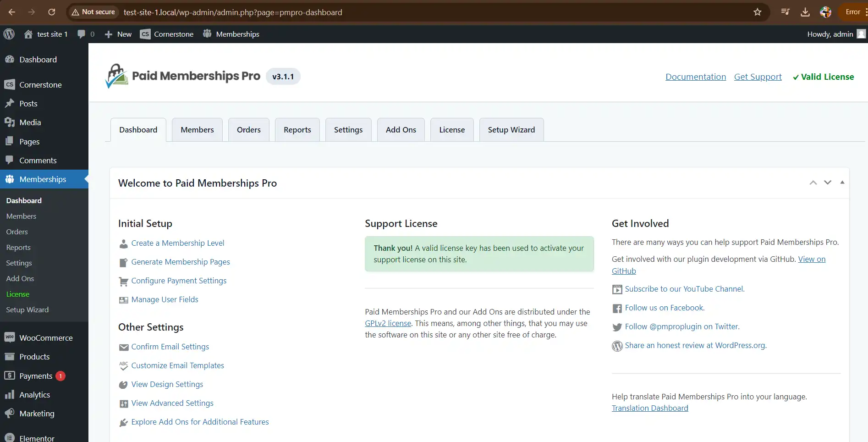Click the browser back arrow

[12, 12]
